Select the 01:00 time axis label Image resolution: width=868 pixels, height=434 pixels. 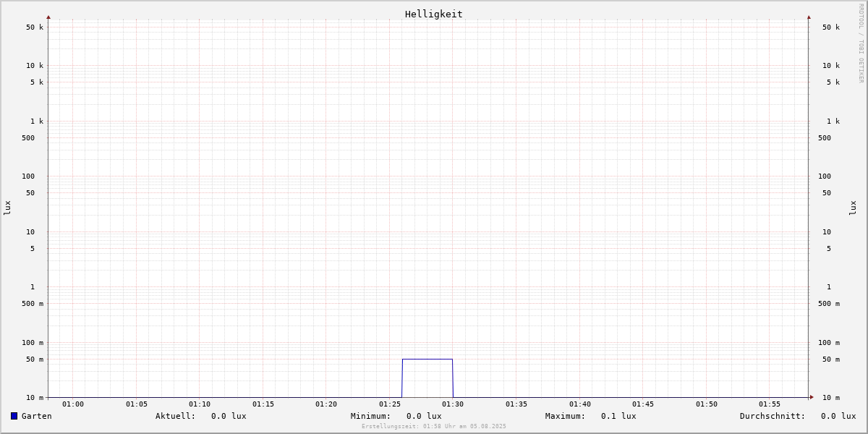point(73,404)
